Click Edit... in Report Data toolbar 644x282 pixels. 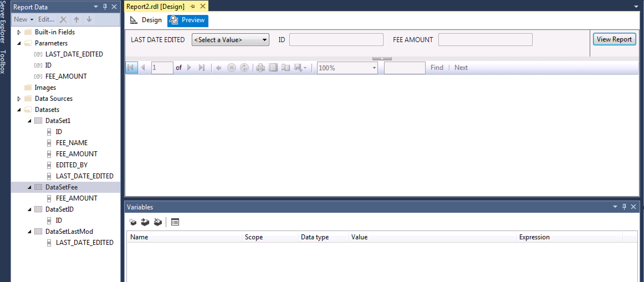[x=46, y=19]
